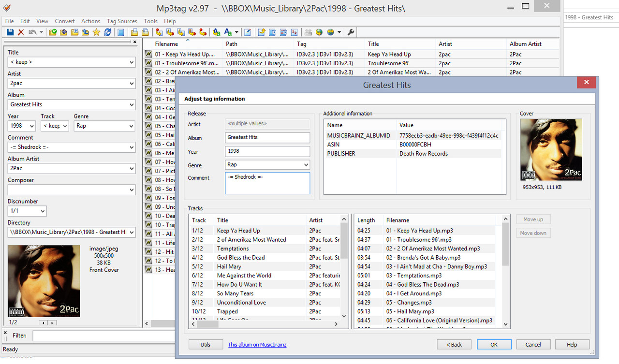Click the Export toolbar icon
The image size is (619, 364).
261,32
